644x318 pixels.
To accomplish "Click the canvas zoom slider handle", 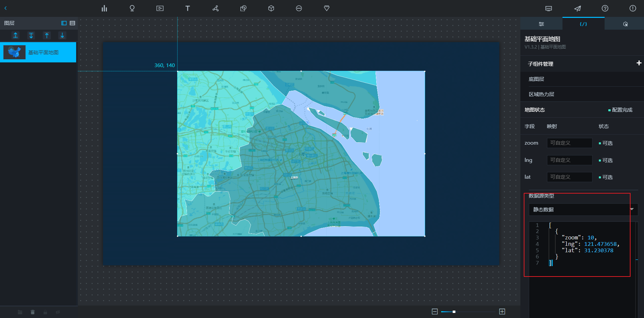I will (454, 312).
